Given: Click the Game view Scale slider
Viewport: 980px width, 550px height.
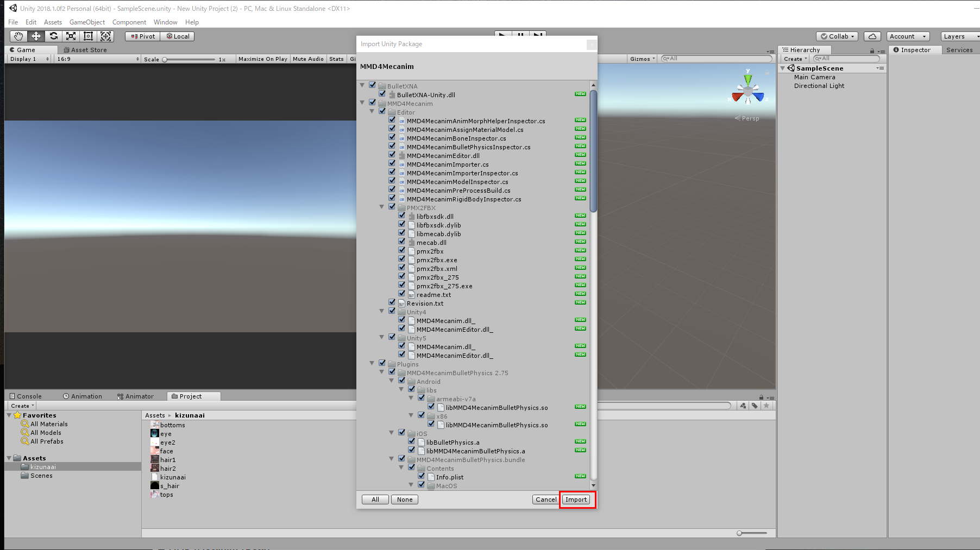Looking at the screenshot, I should 189,60.
